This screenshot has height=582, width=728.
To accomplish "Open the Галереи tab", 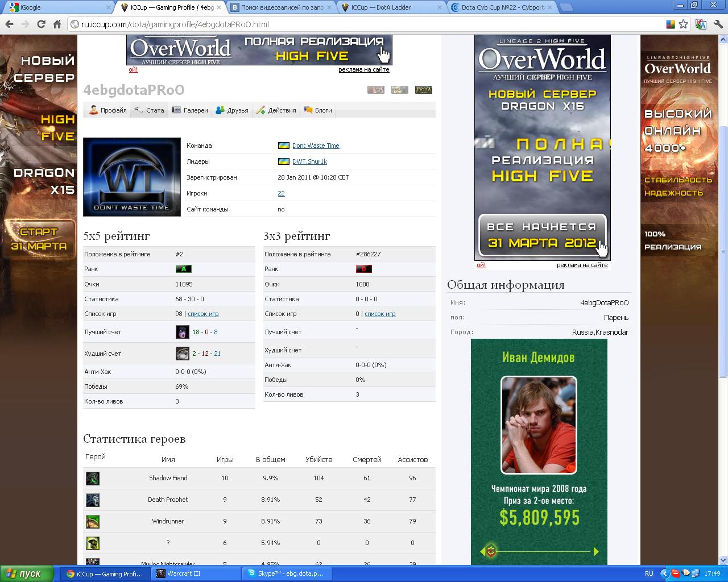I will (190, 110).
